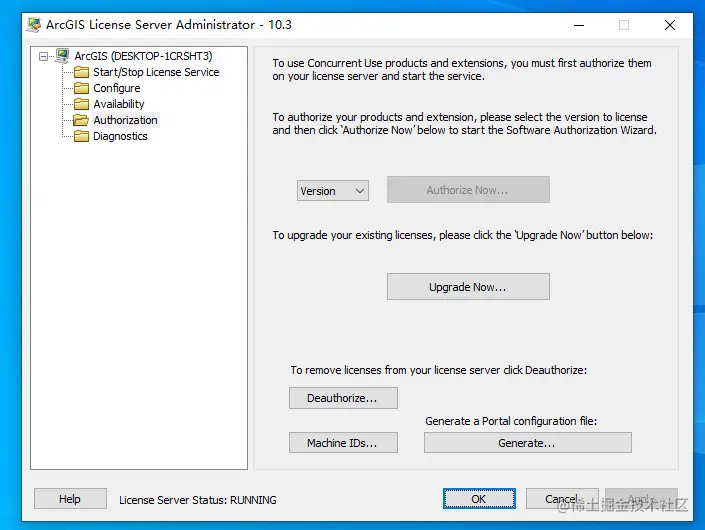Minimize the License Server Administrator window
Screen dimensions: 705x530
click(x=579, y=25)
